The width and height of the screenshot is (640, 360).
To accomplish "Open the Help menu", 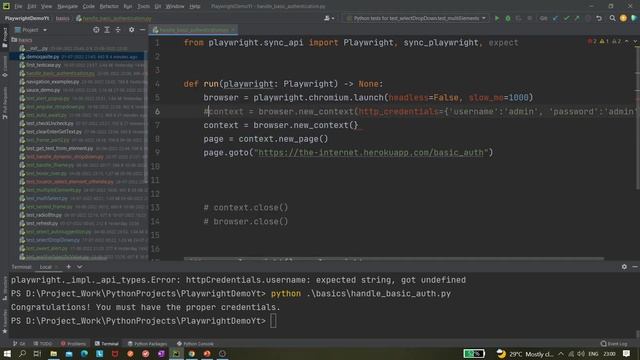I will tap(195, 7).
